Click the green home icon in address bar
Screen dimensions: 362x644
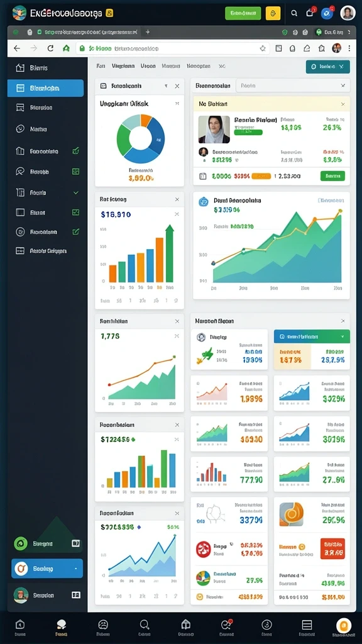[66, 48]
